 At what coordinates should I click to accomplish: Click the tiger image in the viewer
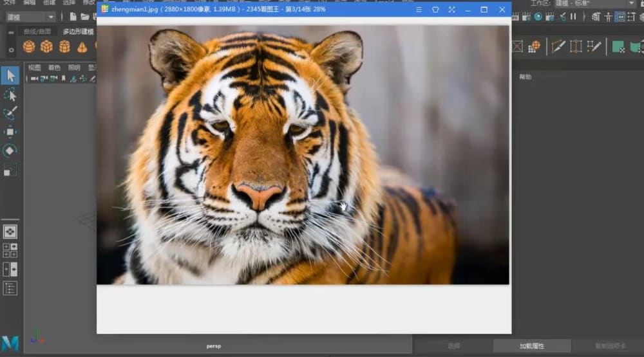point(303,154)
